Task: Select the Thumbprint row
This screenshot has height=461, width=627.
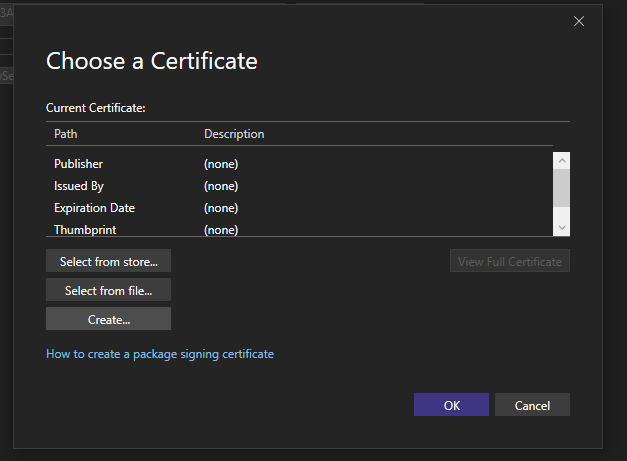Action: (85, 229)
